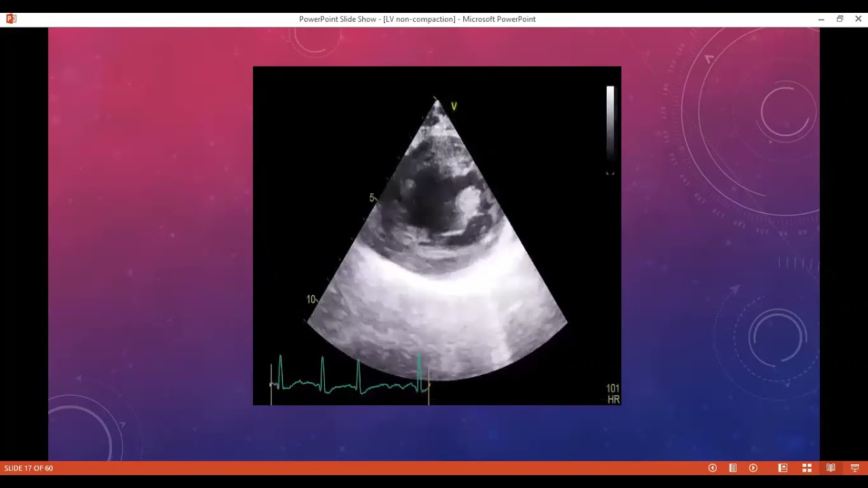
Task: Go to the previous slide
Action: [713, 468]
